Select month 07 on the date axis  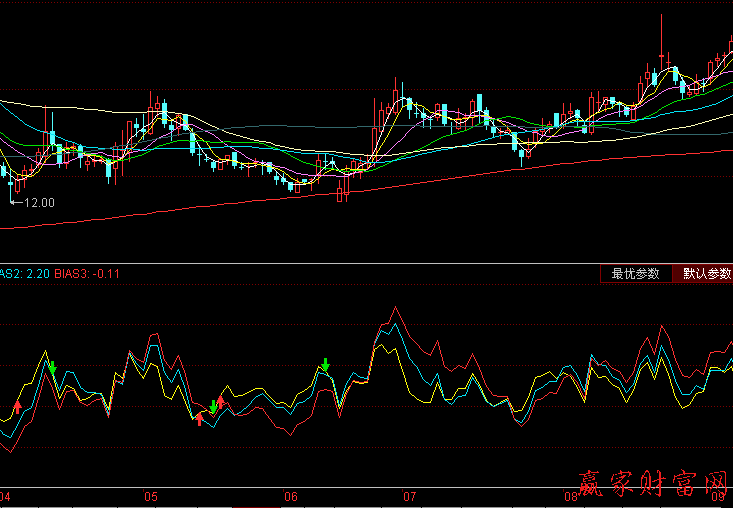pyautogui.click(x=409, y=496)
